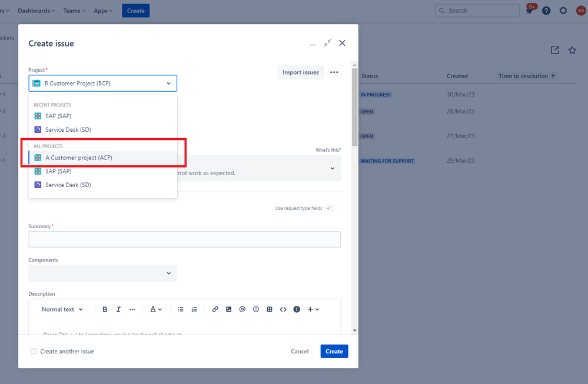Collapse the dialog with the shrink arrows icon
Screen dimensions: 588x384
[x=327, y=43]
